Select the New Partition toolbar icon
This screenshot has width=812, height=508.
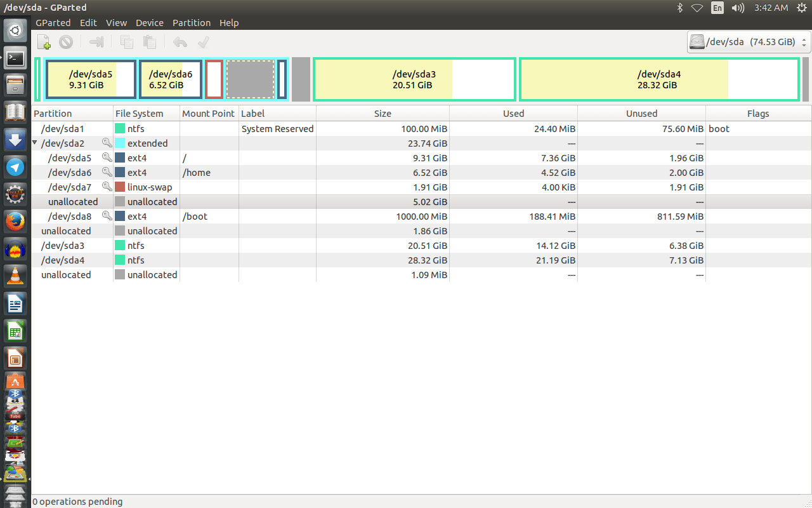point(44,42)
